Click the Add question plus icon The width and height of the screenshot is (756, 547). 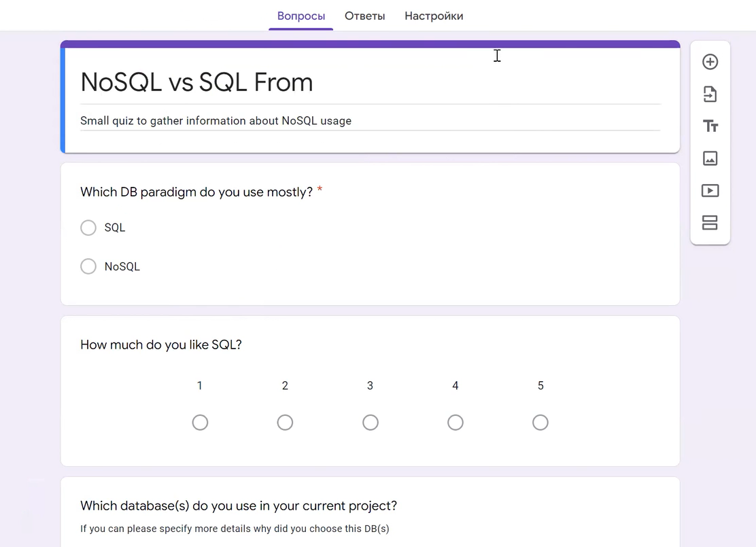710,61
